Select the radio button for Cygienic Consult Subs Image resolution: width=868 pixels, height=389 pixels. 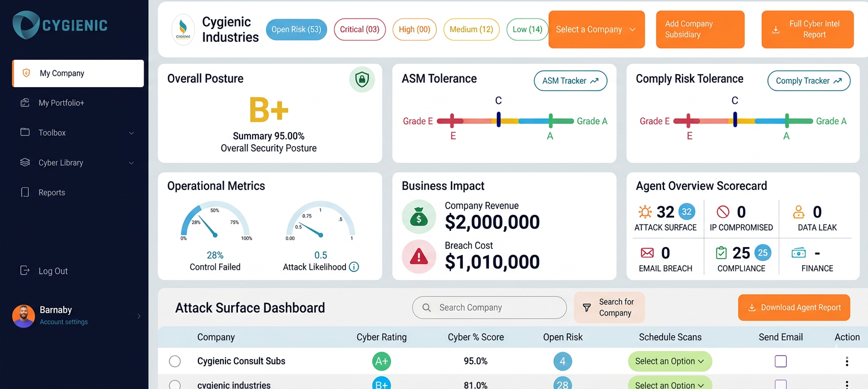pyautogui.click(x=175, y=361)
